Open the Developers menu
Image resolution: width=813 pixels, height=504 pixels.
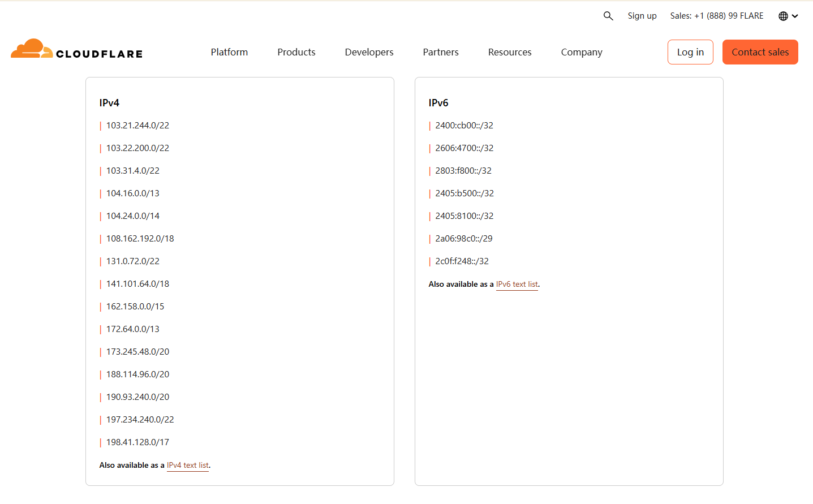(368, 51)
